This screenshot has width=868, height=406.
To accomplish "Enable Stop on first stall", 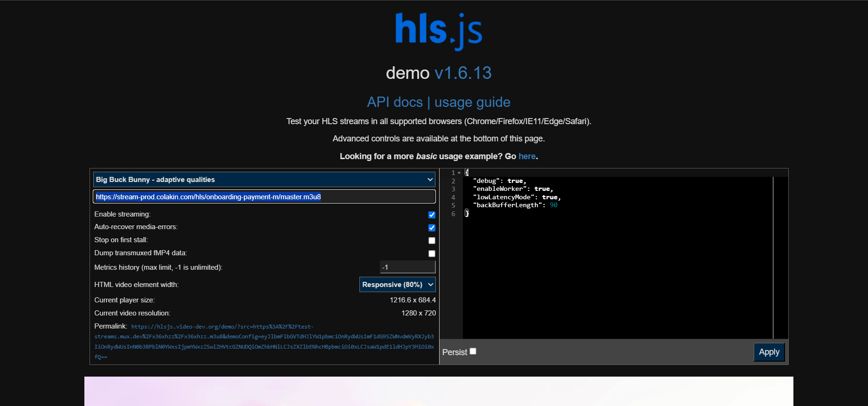I will pos(432,241).
